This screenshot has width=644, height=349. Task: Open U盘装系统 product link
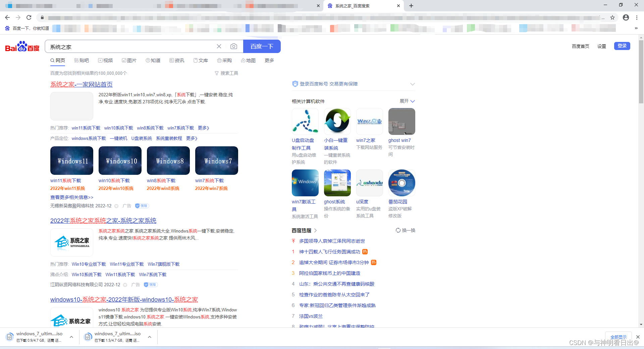click(x=142, y=138)
